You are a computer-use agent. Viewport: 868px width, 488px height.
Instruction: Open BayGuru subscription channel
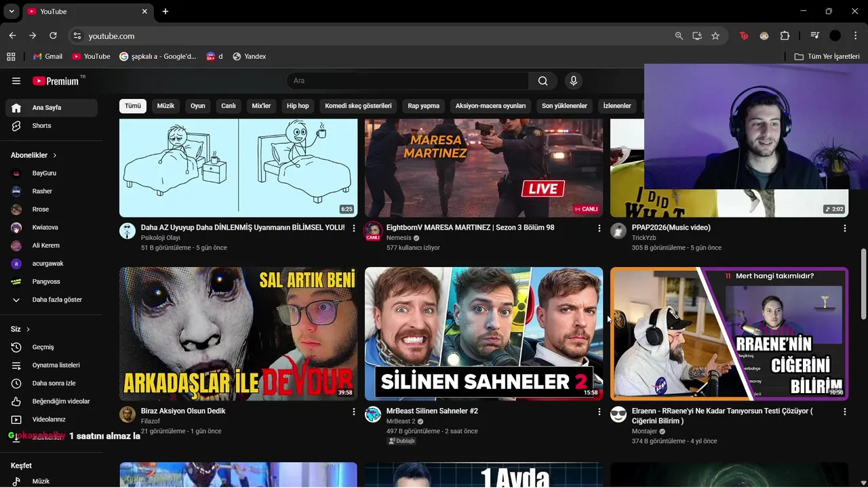coord(52,174)
